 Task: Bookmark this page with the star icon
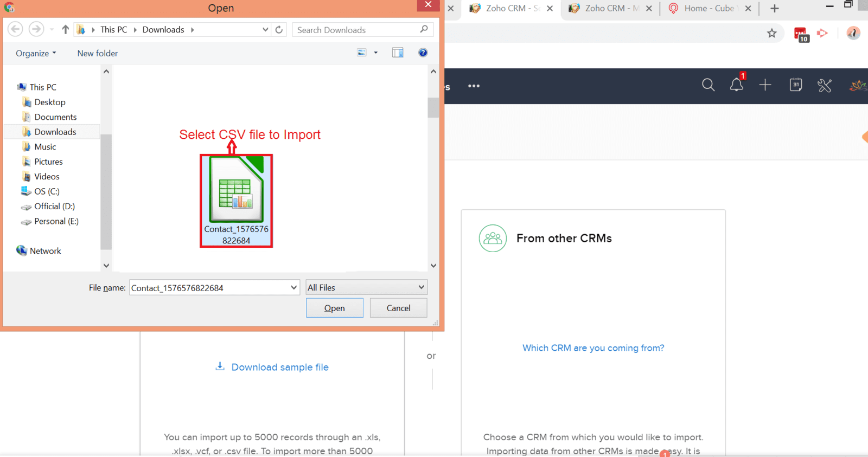pyautogui.click(x=771, y=34)
